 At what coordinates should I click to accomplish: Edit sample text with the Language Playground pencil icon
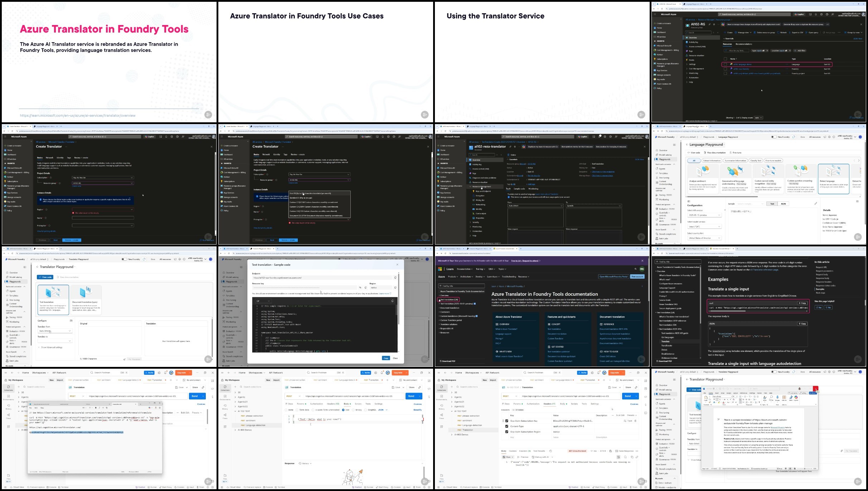(x=816, y=203)
